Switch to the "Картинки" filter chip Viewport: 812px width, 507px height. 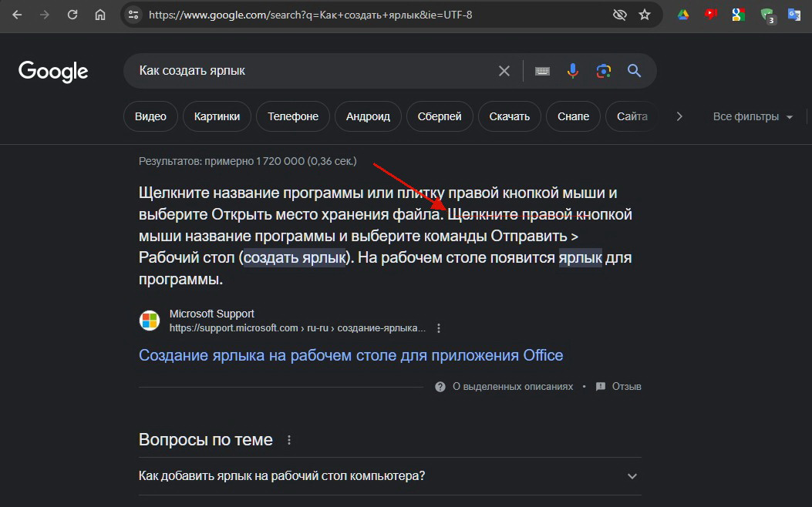(x=217, y=116)
